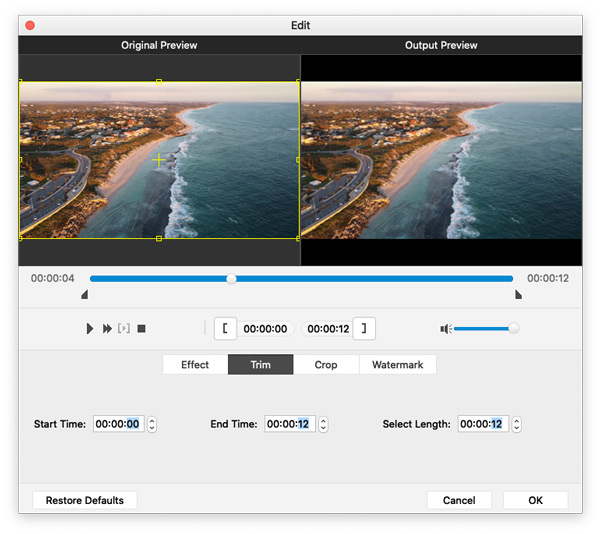Screen dimensions: 600x534
Task: Click the playhead knob on the timeline
Action: pyautogui.click(x=231, y=279)
